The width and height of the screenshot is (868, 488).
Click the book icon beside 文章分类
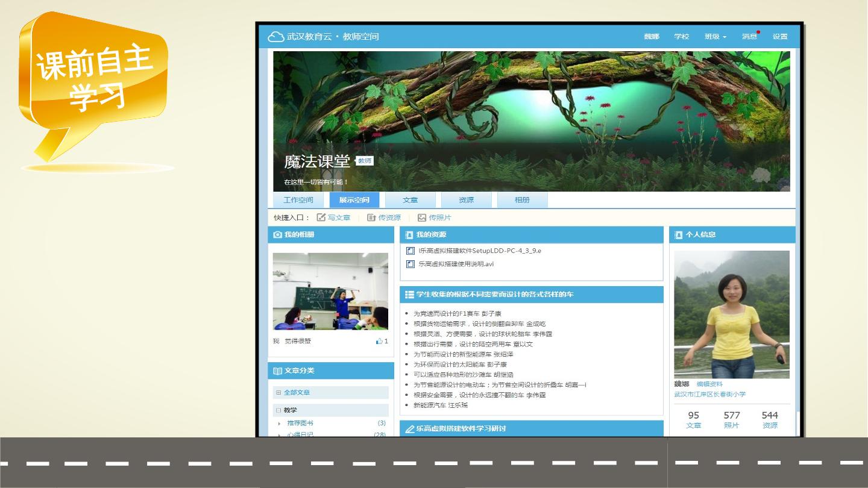click(x=277, y=371)
